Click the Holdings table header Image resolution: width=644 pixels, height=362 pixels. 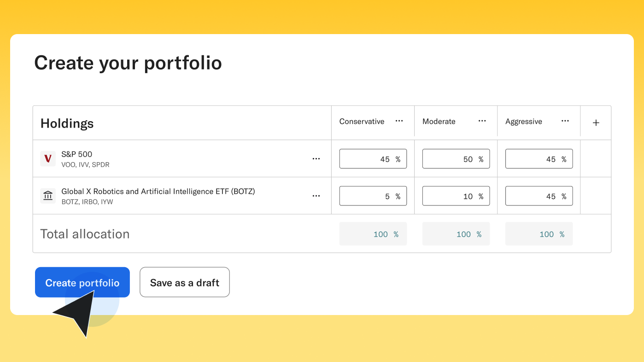click(x=67, y=123)
